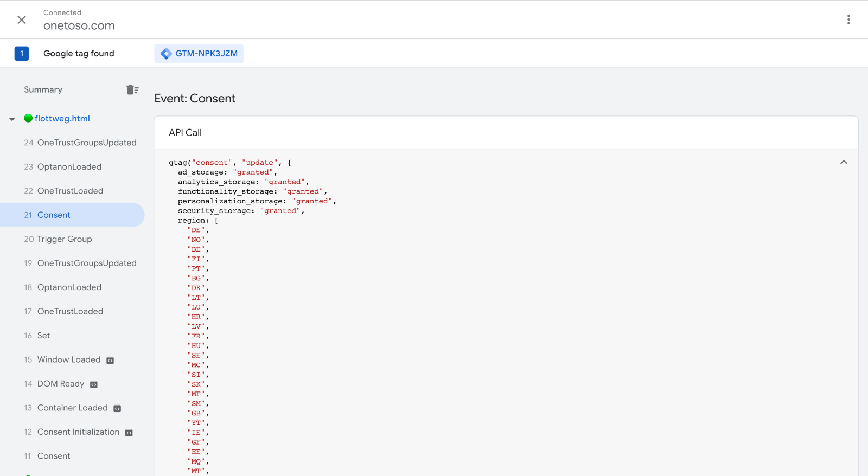Viewport: 868px width, 476px height.
Task: Select the Summary view
Action: coord(43,90)
